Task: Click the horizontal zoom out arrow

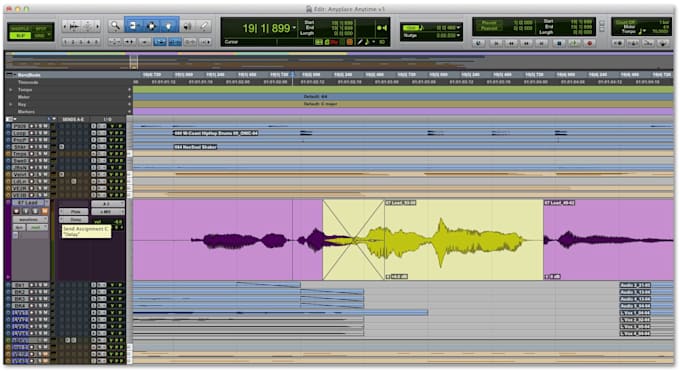Action: pos(66,26)
